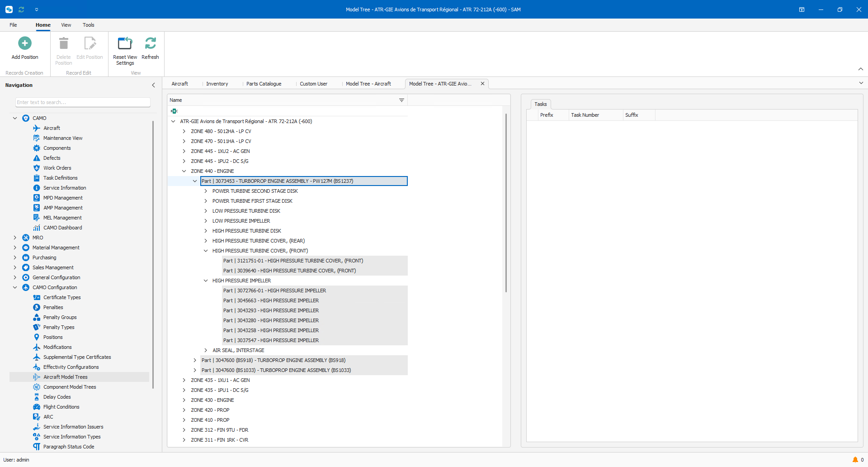Open Aircraft under CAMO navigation
This screenshot has width=868, height=467.
[52, 128]
